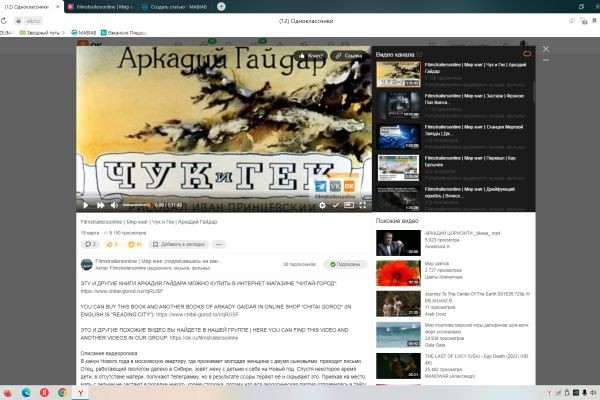
Task: Open Чук и Гек thumbnail in channel list
Action: pos(398,74)
